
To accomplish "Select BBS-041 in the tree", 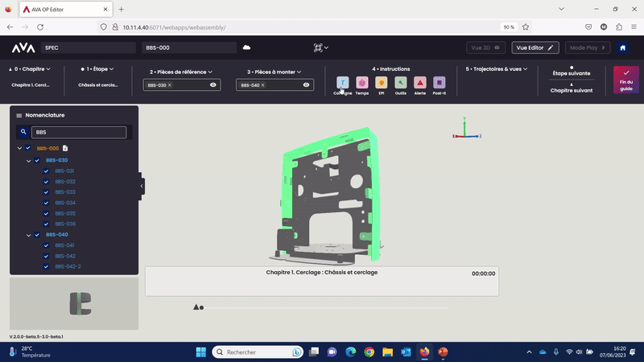I will pyautogui.click(x=65, y=245).
